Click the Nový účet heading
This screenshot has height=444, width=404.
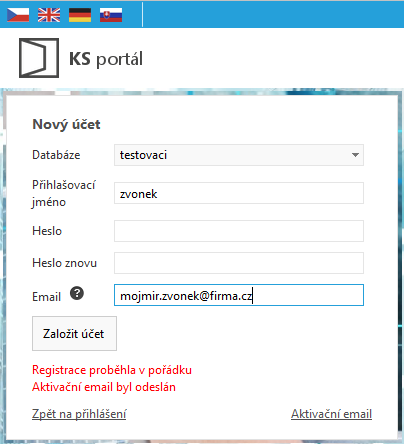[x=66, y=124]
